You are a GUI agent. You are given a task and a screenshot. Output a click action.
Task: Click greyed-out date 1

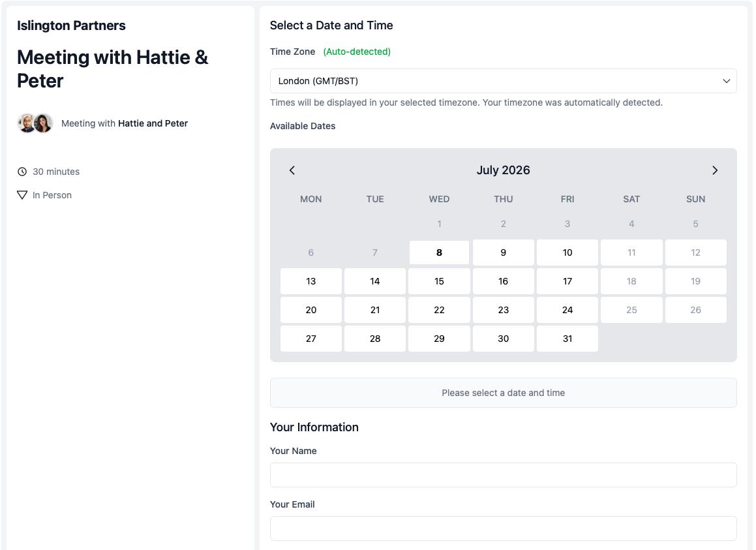pos(439,224)
